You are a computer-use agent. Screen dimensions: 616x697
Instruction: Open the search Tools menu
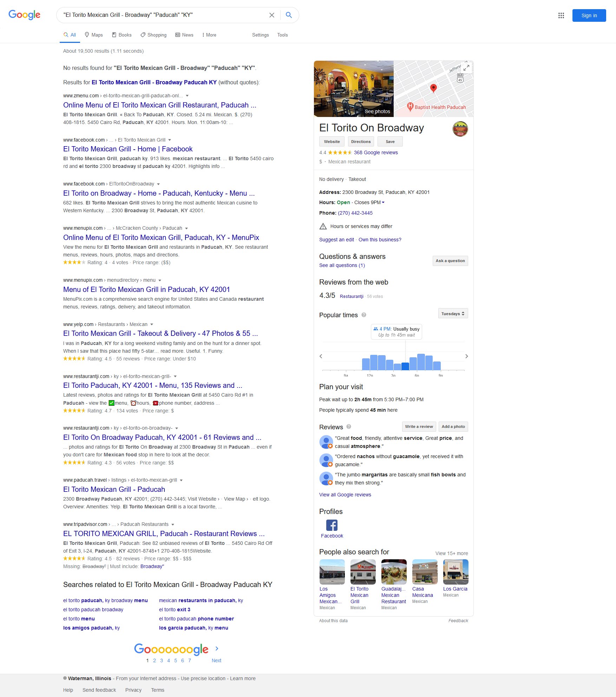(x=282, y=35)
